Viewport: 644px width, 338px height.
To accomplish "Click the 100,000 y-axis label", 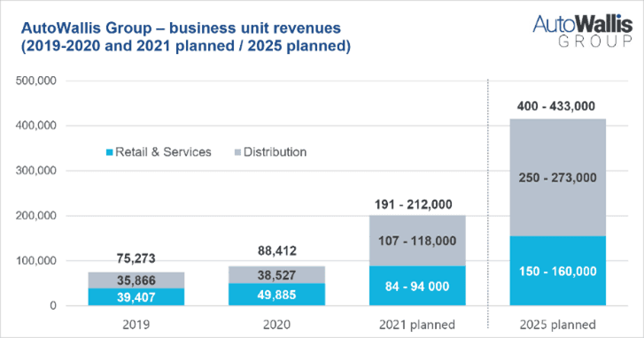I will (36, 261).
